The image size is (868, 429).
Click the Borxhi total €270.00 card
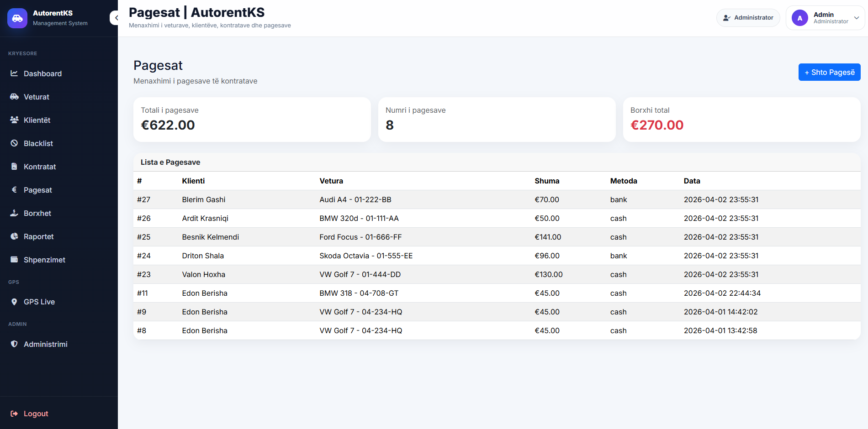coord(742,119)
